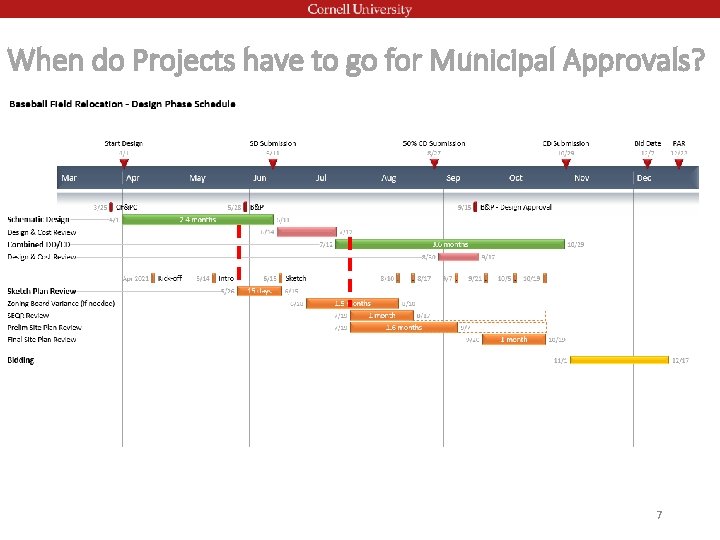
Task: Click the Start Design milestone triangle
Action: coord(124,163)
